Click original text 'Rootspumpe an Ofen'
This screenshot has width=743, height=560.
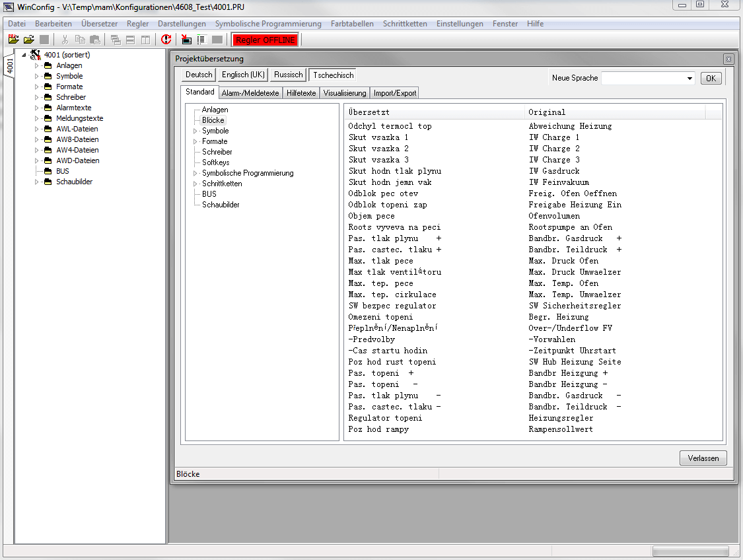click(x=571, y=227)
